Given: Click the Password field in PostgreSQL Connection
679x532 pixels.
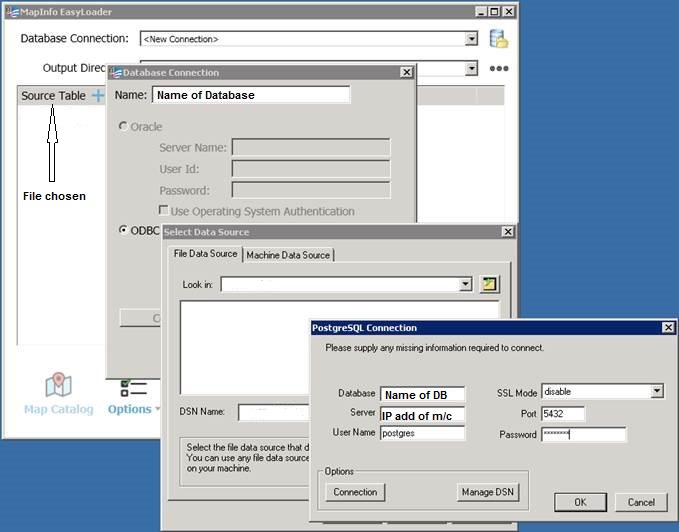Looking at the screenshot, I should [583, 434].
